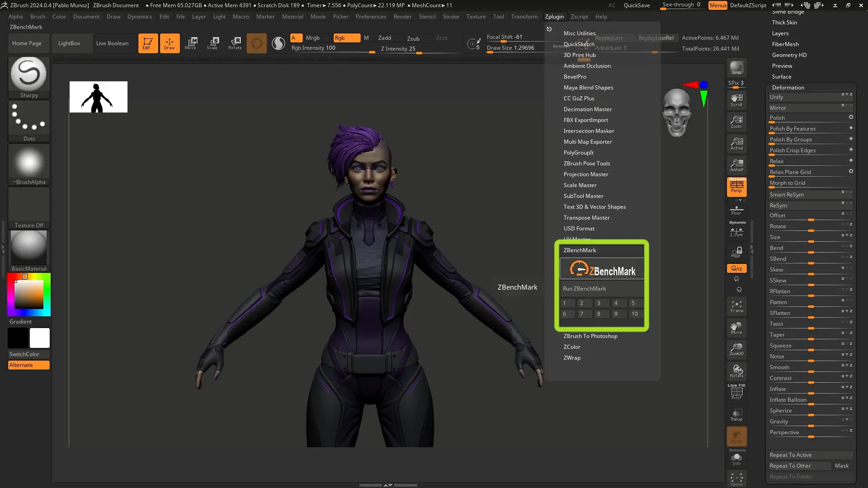Toggle Solo mode
The image size is (868, 488).
[x=736, y=458]
